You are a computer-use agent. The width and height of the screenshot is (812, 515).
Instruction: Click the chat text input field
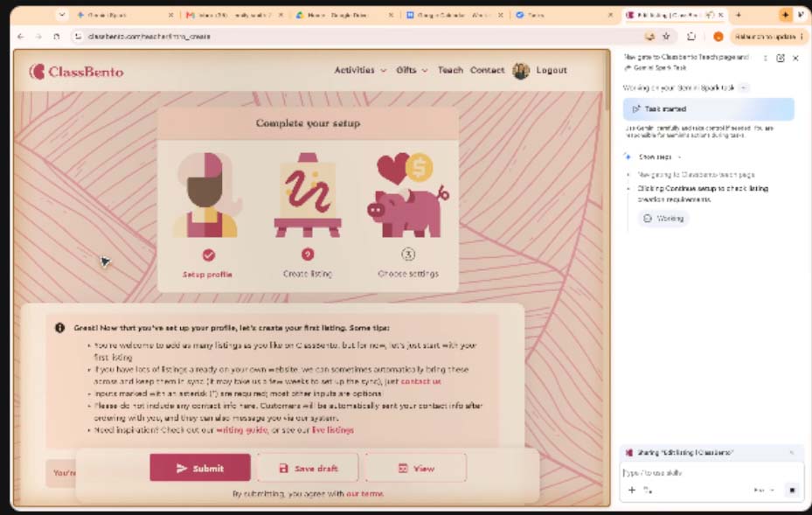click(x=710, y=472)
